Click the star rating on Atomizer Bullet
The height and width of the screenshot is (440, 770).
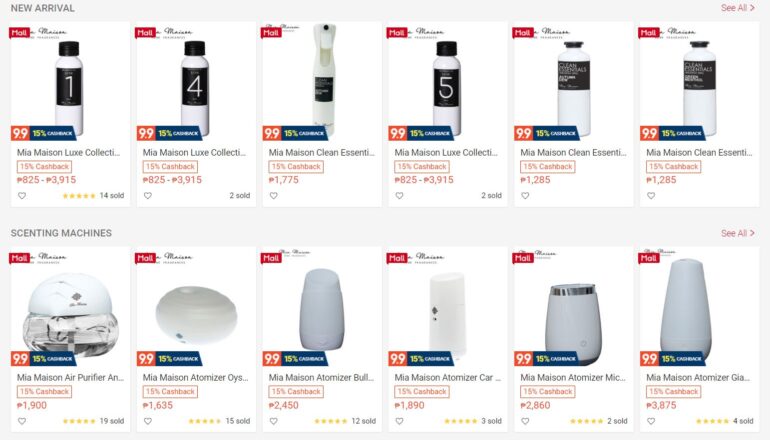[x=330, y=421]
